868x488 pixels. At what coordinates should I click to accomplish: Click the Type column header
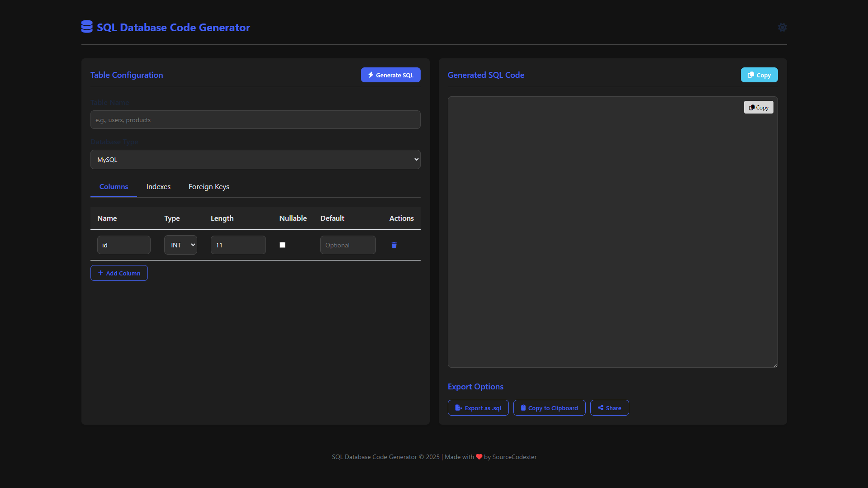172,218
